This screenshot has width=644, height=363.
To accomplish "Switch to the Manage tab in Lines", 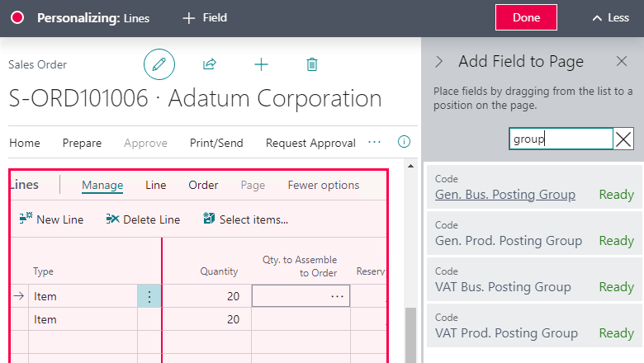I will click(x=102, y=185).
